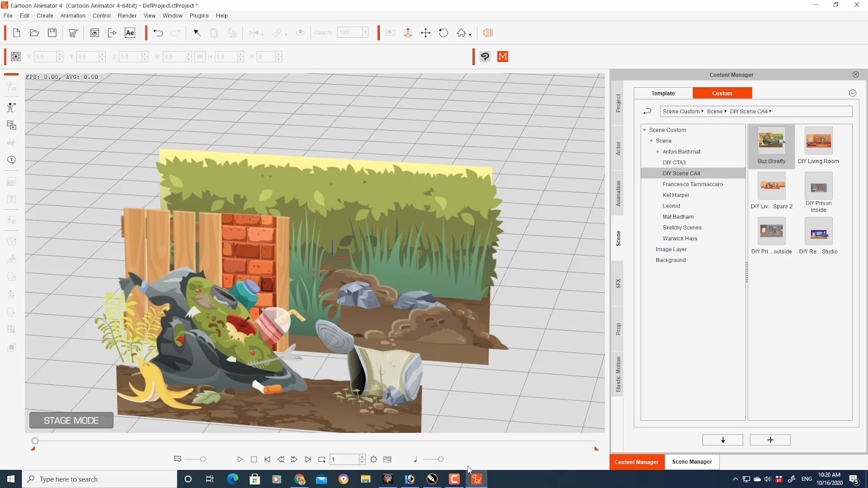Adjust the music volume slider handle

pyautogui.click(x=441, y=459)
